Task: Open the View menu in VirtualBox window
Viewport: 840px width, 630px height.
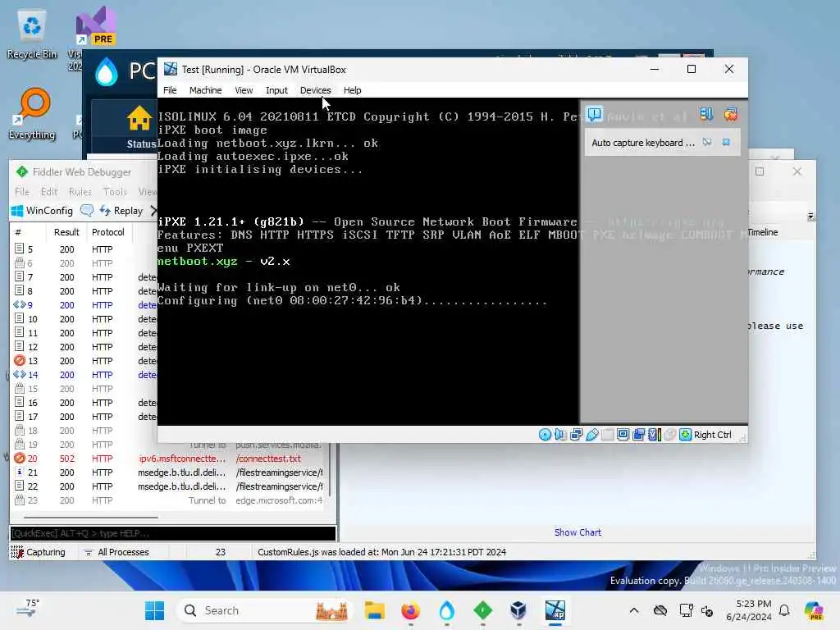Action: tap(244, 90)
